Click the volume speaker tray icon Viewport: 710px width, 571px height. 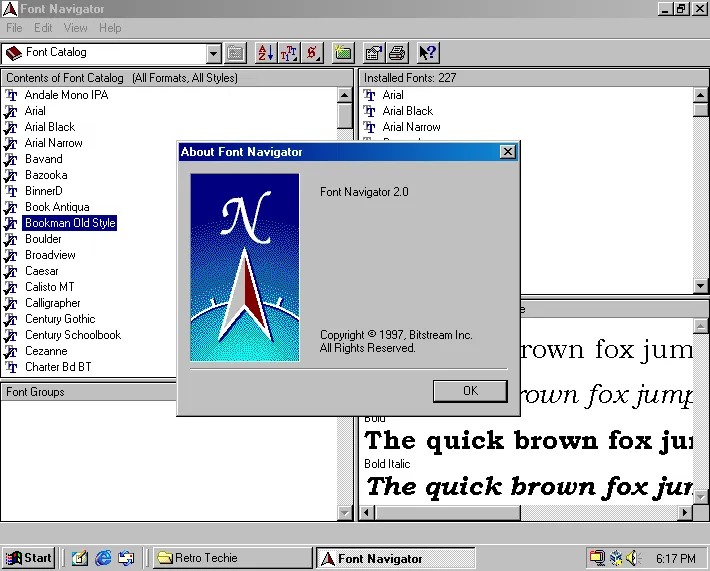pos(633,558)
